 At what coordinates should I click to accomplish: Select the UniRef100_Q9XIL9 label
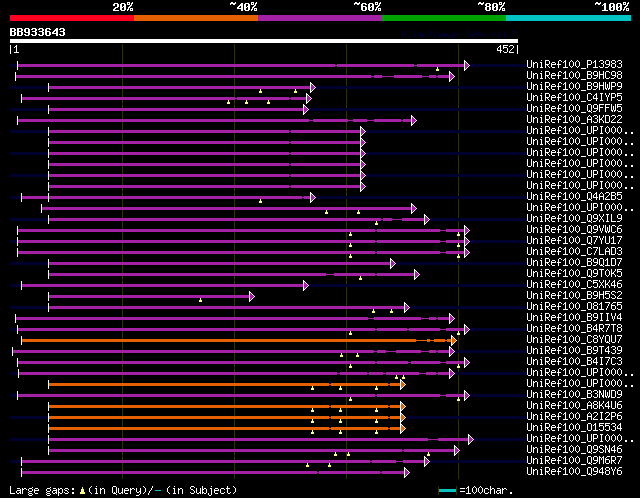click(574, 218)
